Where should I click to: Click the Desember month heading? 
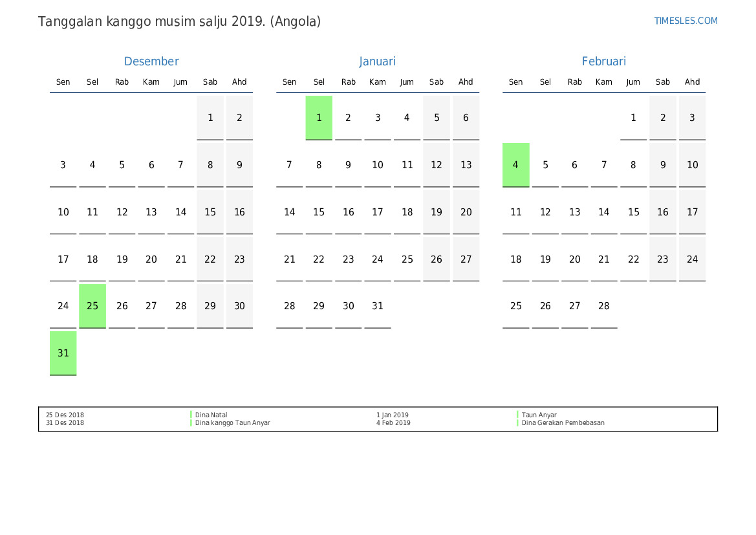(x=151, y=61)
